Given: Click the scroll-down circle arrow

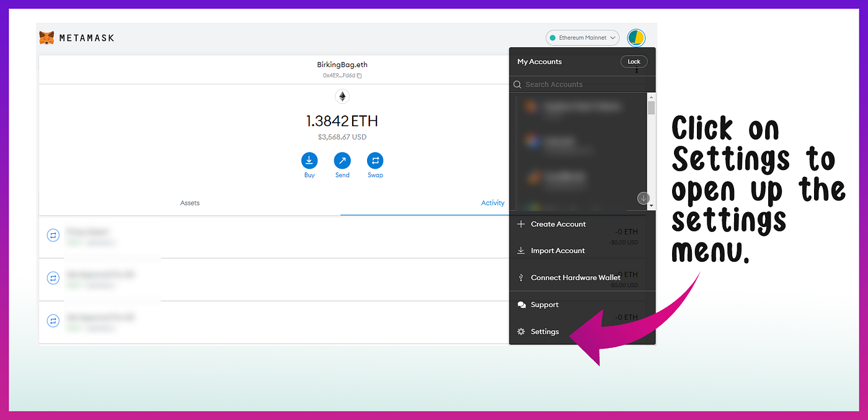Looking at the screenshot, I should pos(644,199).
